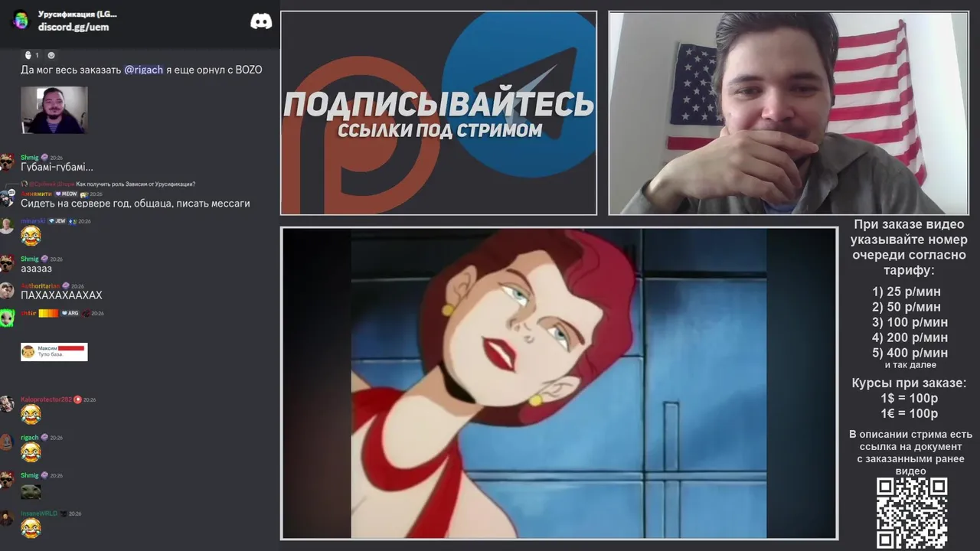This screenshot has width=980, height=551.
Task: Click the Discord logo in the header
Action: click(x=261, y=21)
